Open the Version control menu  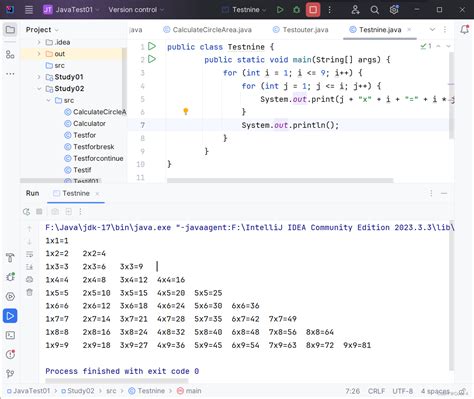(x=136, y=10)
